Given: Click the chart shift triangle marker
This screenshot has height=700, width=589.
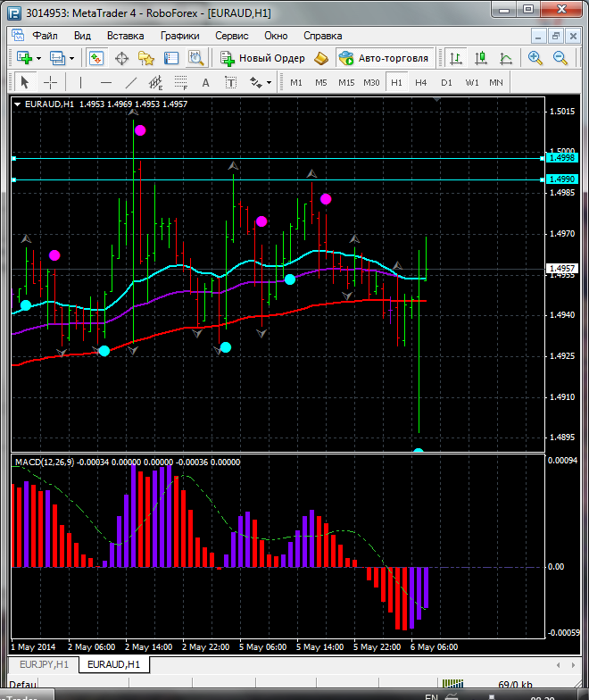Looking at the screenshot, I should (437, 100).
